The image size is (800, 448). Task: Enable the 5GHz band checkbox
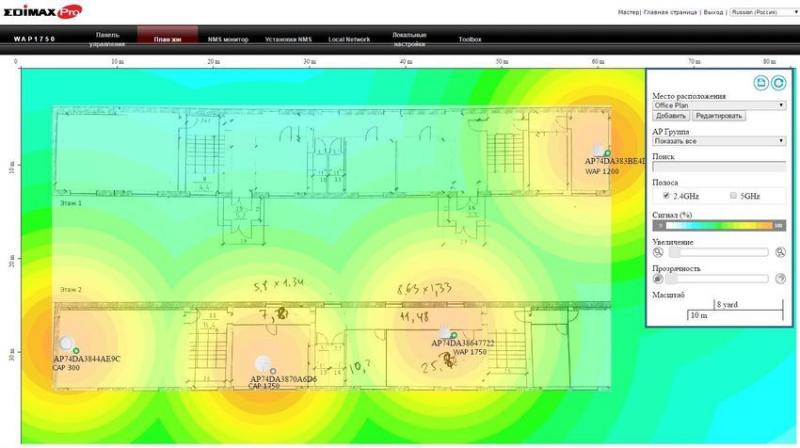pos(733,195)
